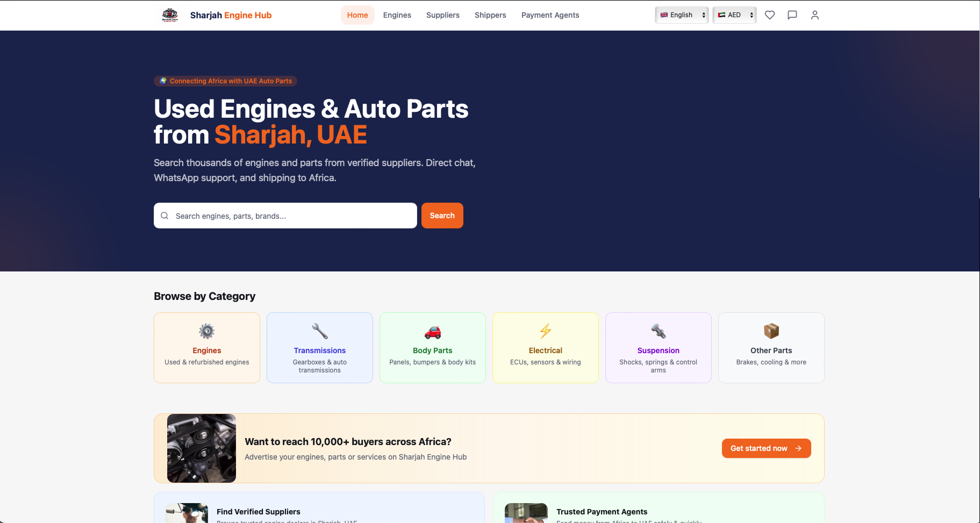Image resolution: width=980 pixels, height=523 pixels.
Task: Click the 'Used Engines & Auto Parts' headline
Action: point(311,109)
